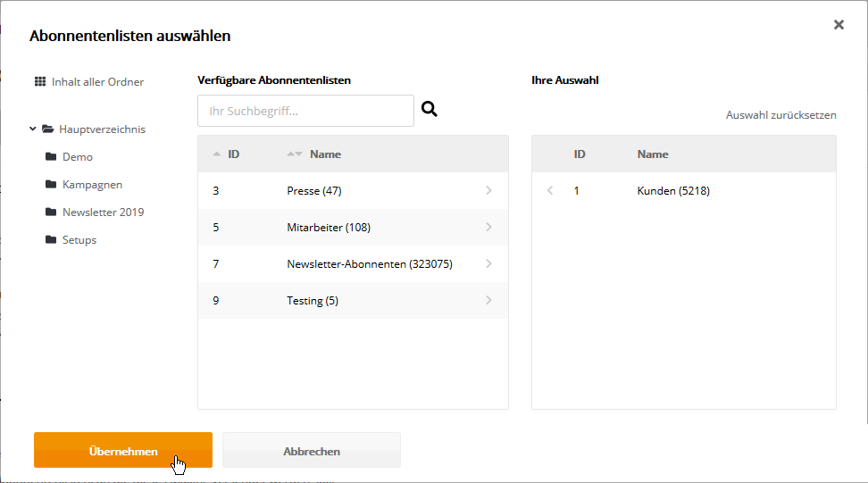Viewport: 868px width, 483px height.
Task: Click the Übernehmen button
Action: pyautogui.click(x=123, y=450)
